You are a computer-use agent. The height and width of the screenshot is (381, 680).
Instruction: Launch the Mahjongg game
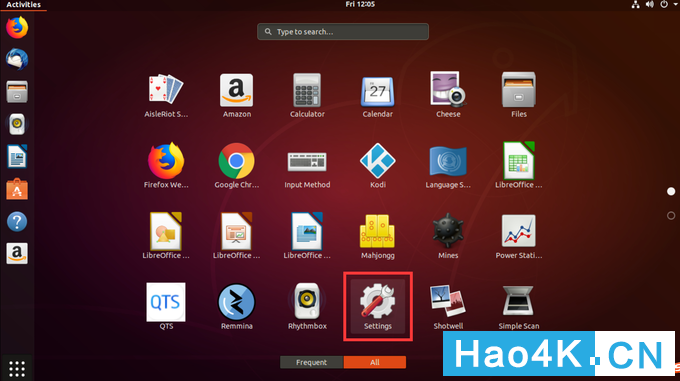pos(377,237)
